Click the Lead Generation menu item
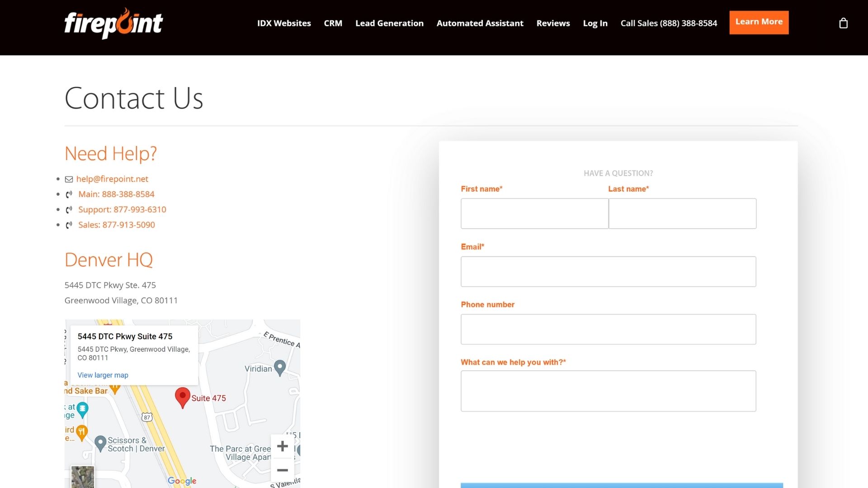868x488 pixels. coord(390,23)
